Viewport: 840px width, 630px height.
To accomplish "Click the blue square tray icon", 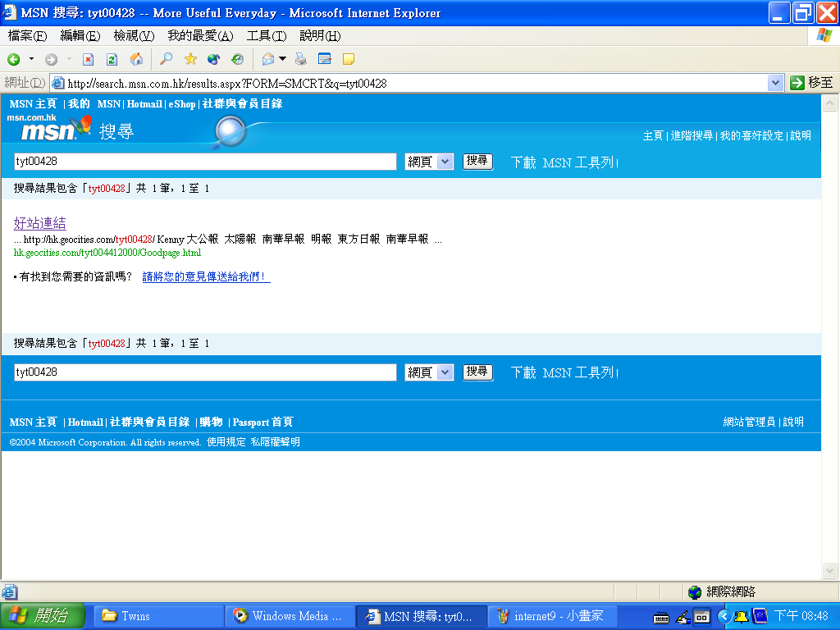I will click(x=760, y=617).
